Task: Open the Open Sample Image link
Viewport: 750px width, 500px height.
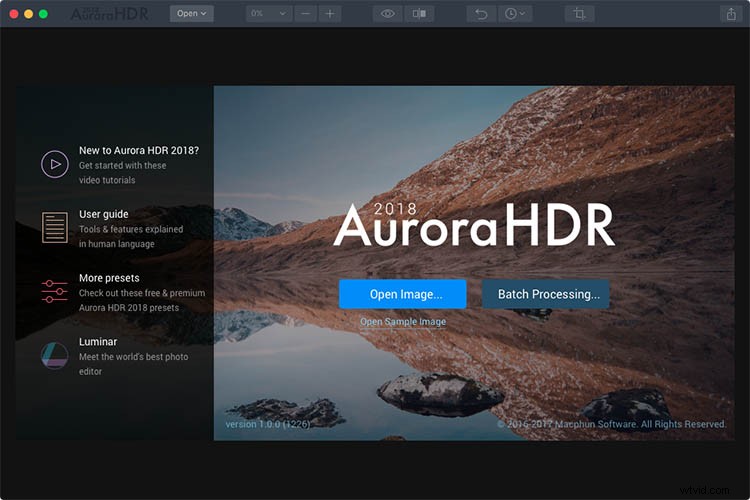Action: [403, 322]
